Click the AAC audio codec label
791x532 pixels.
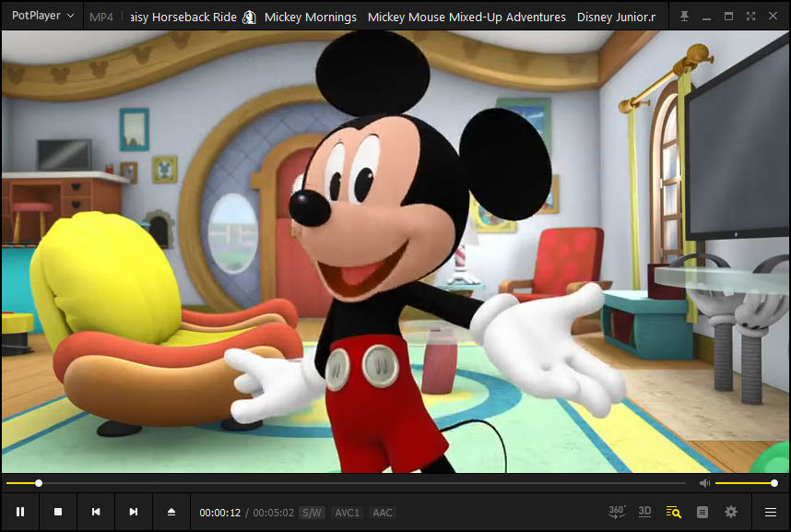[383, 513]
